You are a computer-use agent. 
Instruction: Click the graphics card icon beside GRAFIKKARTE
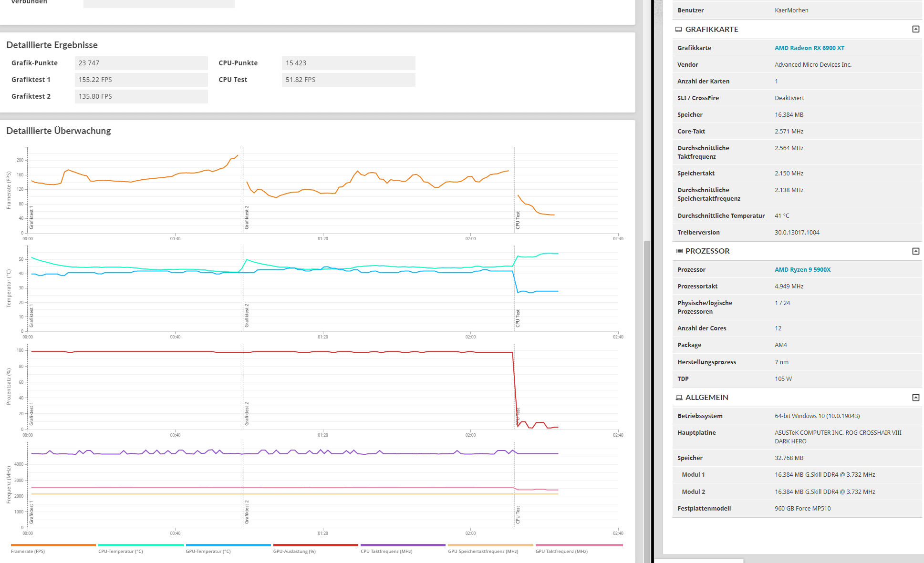(x=678, y=30)
